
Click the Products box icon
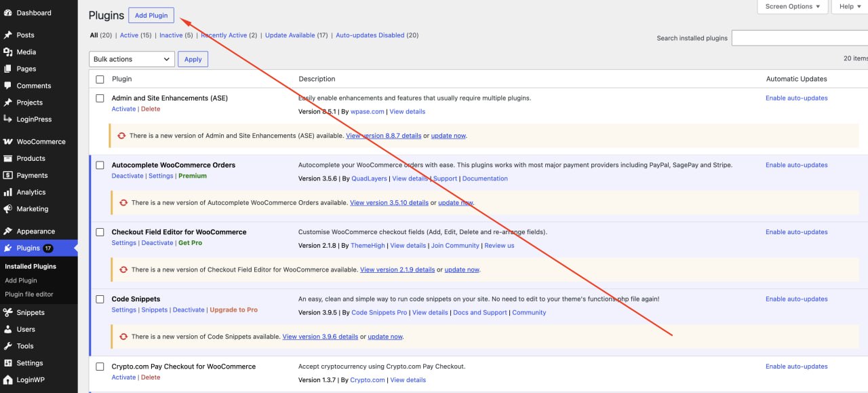(8, 159)
